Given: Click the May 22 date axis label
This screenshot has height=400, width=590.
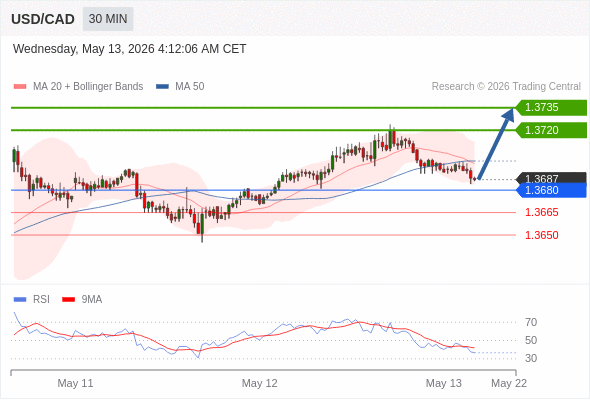Looking at the screenshot, I should pyautogui.click(x=509, y=383).
